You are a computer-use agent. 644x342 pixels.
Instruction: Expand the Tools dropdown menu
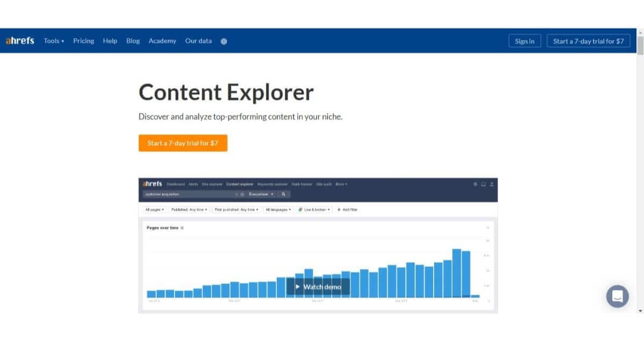coord(54,41)
